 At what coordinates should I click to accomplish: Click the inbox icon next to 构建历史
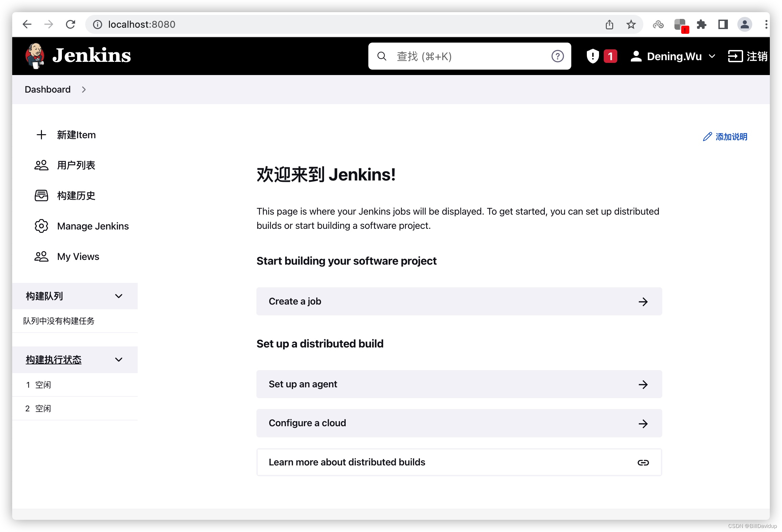pos(41,196)
